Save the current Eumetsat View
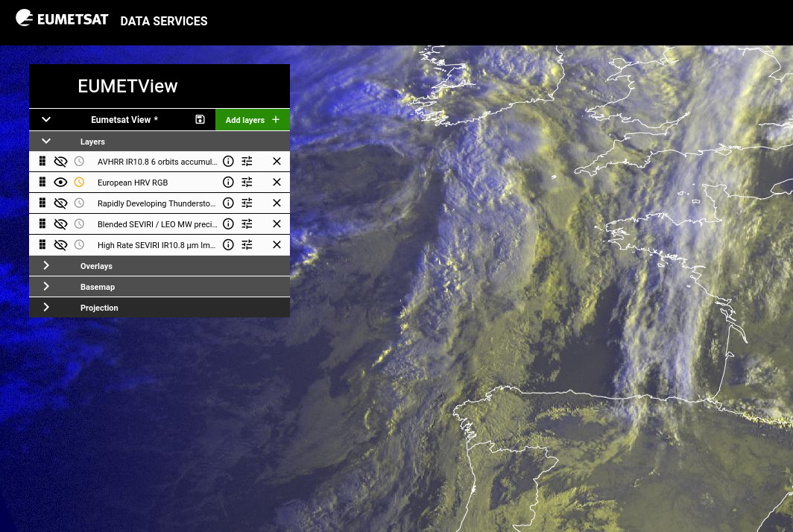This screenshot has width=793, height=532. 200,119
